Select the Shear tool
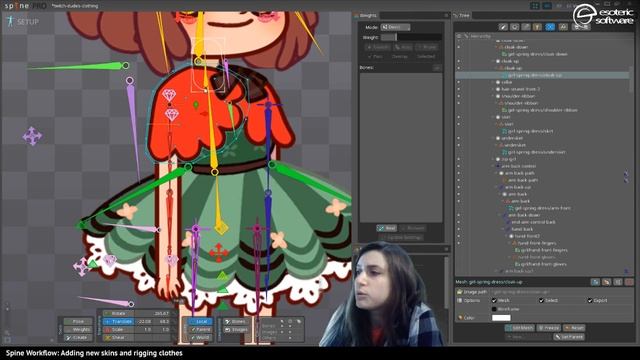640x360 pixels. (x=118, y=338)
